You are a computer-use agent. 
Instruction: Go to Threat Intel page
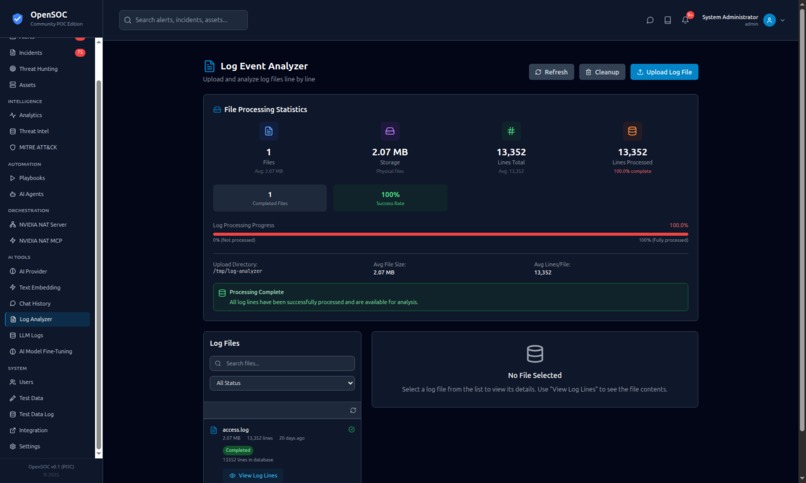47,131
